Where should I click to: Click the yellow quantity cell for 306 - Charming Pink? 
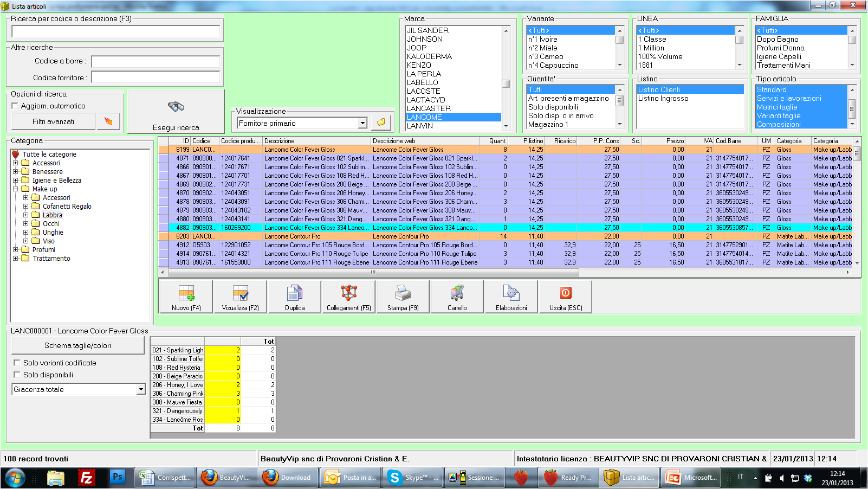(x=223, y=394)
